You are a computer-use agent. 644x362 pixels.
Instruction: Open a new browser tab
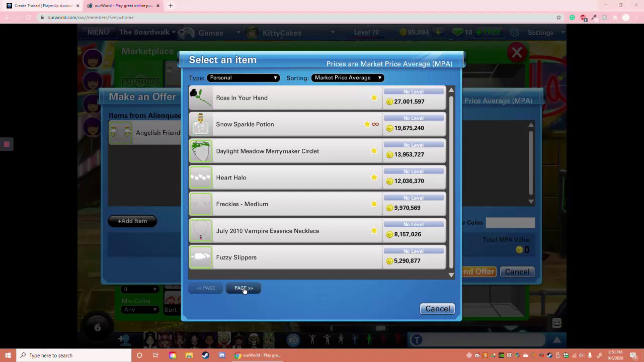pyautogui.click(x=171, y=6)
